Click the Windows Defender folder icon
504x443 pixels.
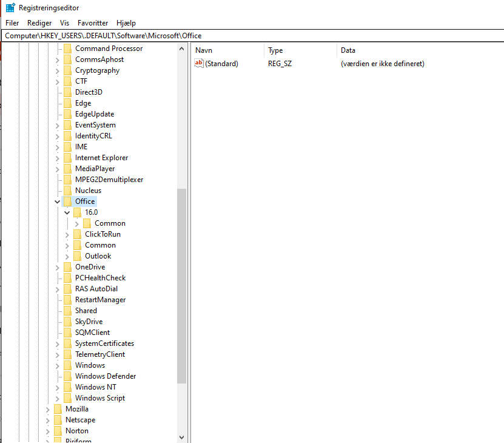coord(67,376)
